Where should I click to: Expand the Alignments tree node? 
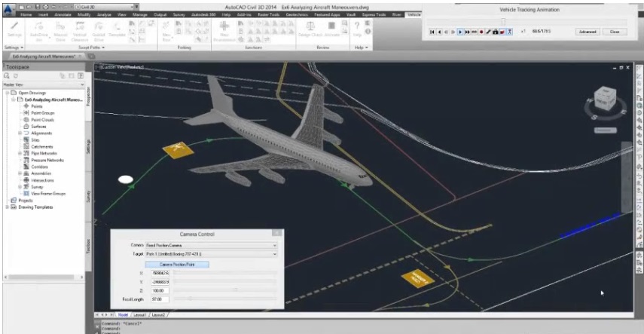pyautogui.click(x=20, y=133)
